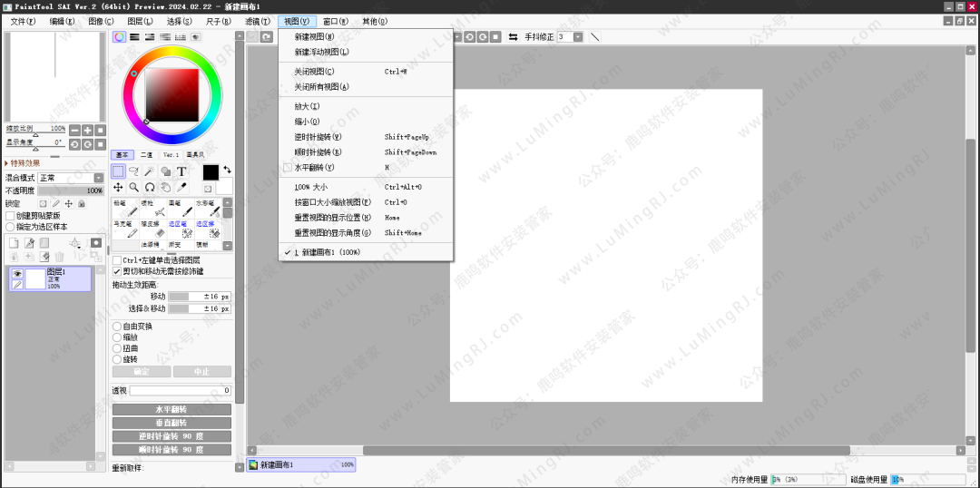Select 扭曲 radio button
Viewport: 980px width, 488px height.
pos(117,348)
